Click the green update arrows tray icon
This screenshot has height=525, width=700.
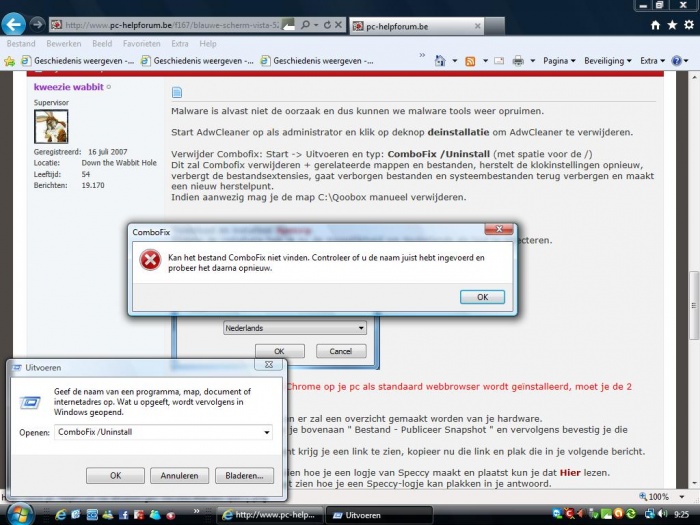click(x=630, y=514)
